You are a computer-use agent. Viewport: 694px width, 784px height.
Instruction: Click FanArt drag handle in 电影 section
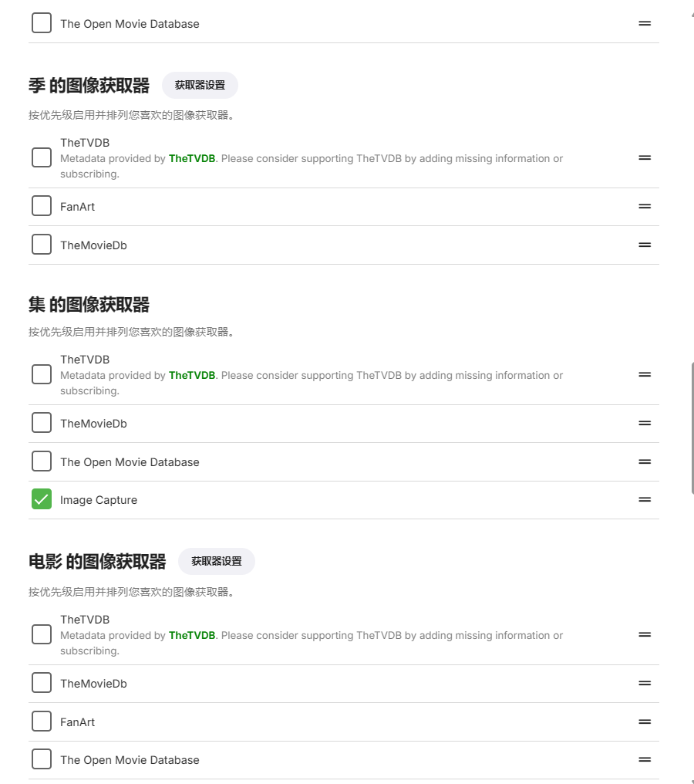tap(645, 721)
